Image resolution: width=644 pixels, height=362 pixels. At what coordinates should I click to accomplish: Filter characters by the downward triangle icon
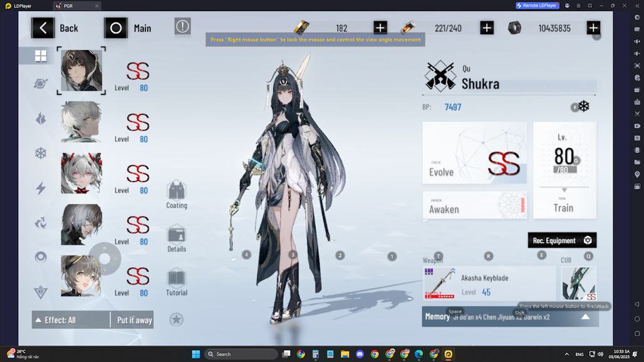(41, 292)
